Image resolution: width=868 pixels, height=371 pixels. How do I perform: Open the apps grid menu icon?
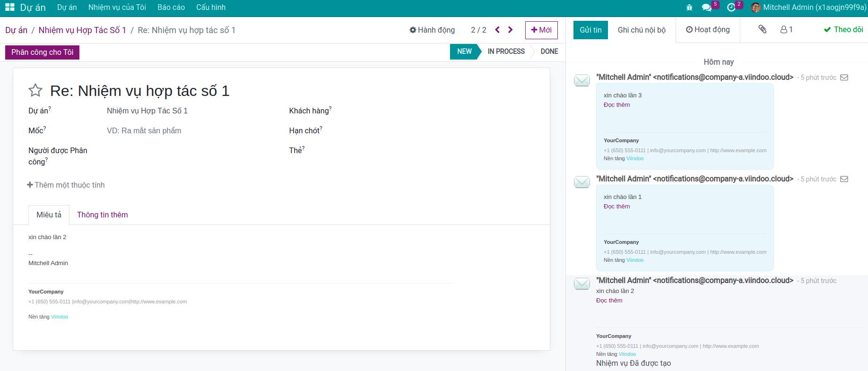pos(9,8)
